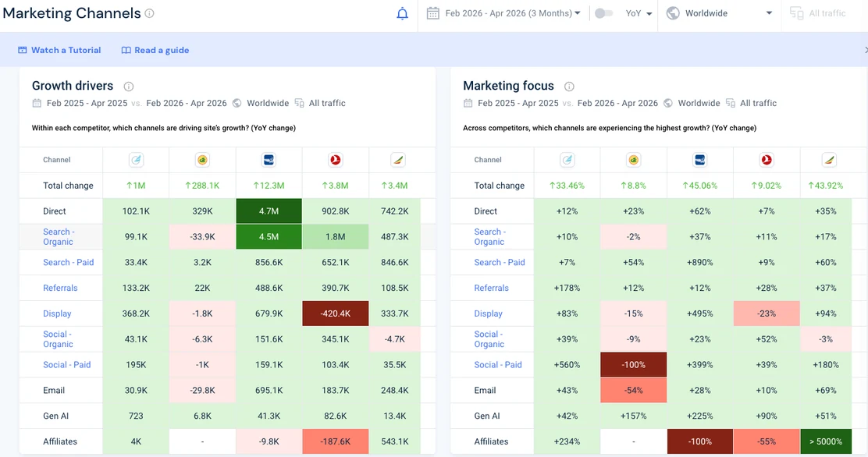Click the 12.3M total change value

click(x=269, y=186)
